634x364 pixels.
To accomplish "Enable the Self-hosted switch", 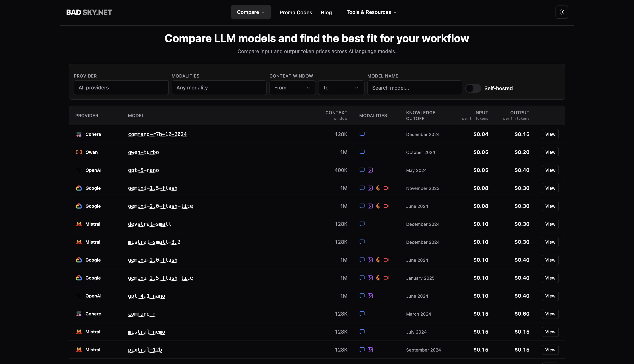I will tap(473, 88).
